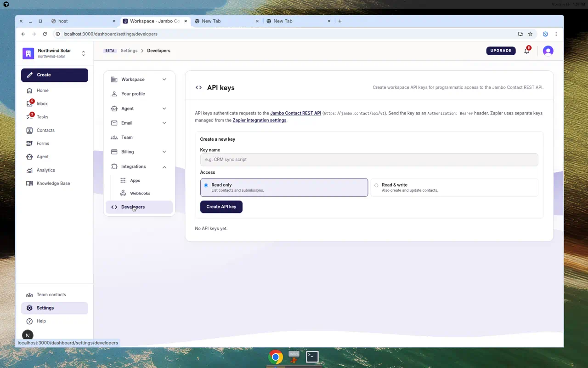Open the Jambo Contact REST API link
The image size is (588, 368).
click(295, 113)
